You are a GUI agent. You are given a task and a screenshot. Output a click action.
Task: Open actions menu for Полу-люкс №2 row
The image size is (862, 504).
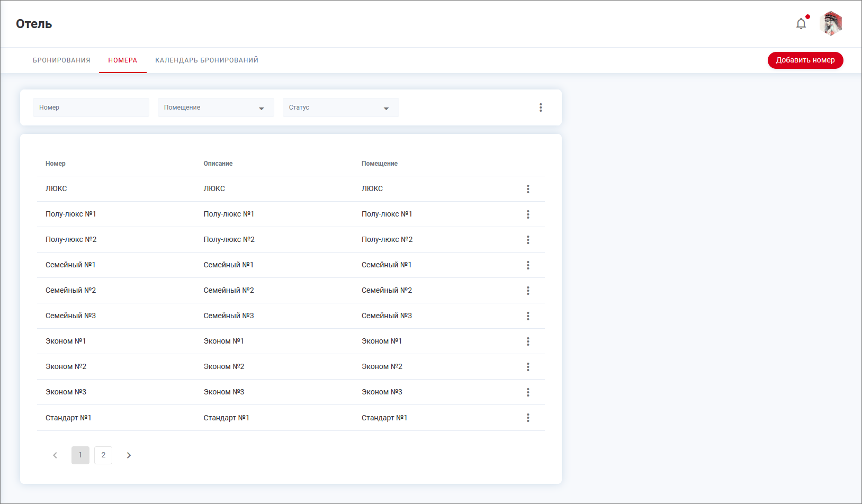[x=528, y=240]
